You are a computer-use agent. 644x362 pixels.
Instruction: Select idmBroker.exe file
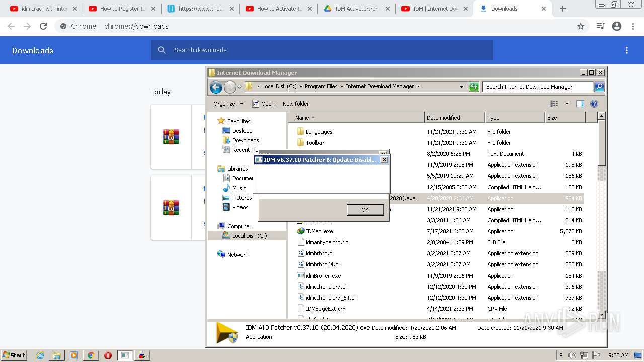[323, 276]
